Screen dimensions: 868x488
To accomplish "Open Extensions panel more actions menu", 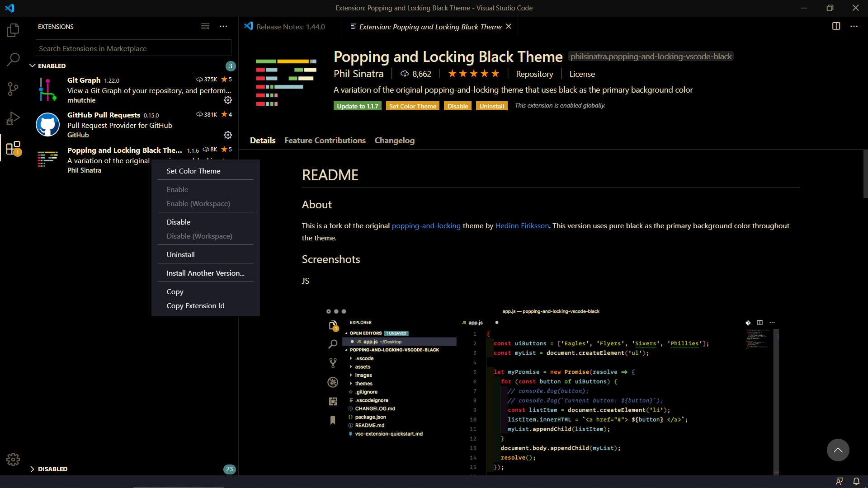I will 223,27.
